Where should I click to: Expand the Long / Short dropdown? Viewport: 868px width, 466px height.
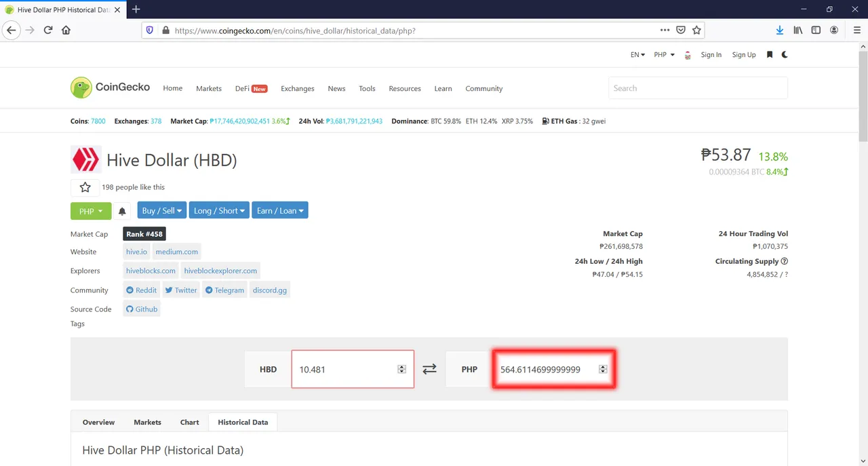pyautogui.click(x=219, y=211)
